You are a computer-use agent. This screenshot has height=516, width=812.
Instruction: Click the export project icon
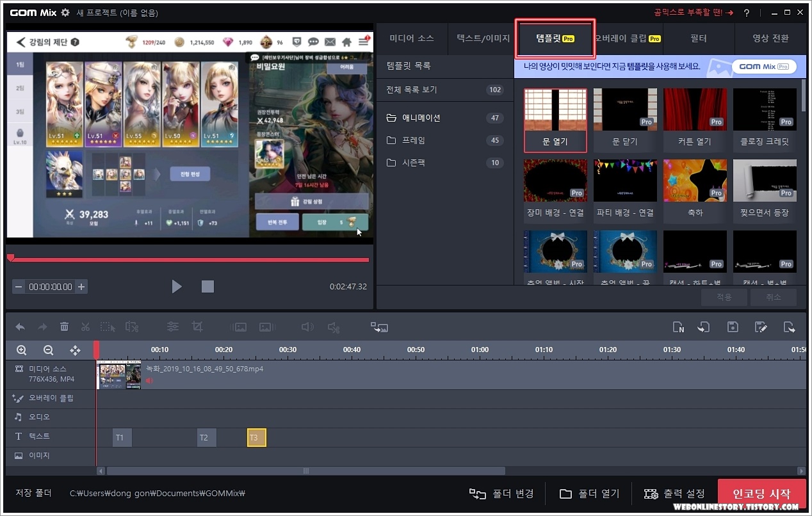tap(789, 327)
